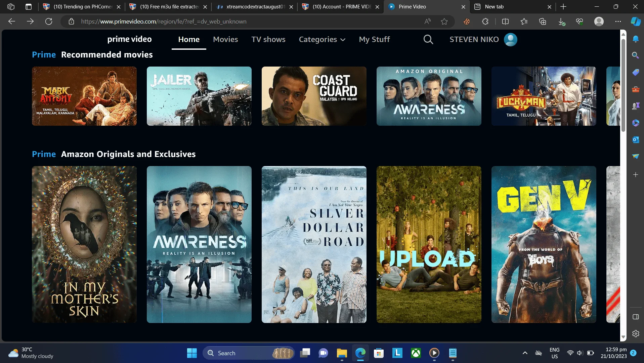
Task: Open the tab actions menu icon
Action: (x=29, y=7)
